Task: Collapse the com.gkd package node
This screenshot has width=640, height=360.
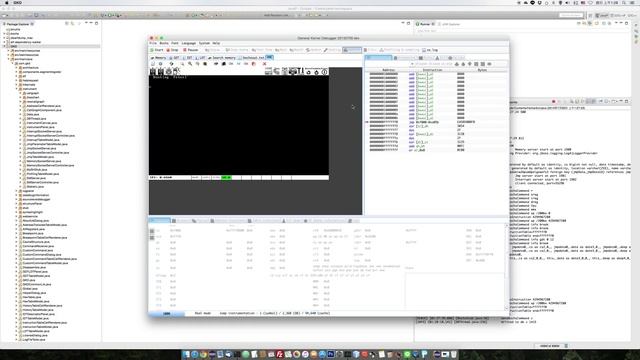Action: (x=13, y=63)
